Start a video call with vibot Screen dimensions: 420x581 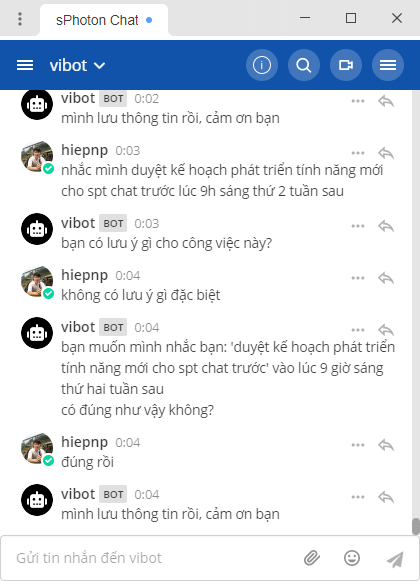(x=345, y=65)
